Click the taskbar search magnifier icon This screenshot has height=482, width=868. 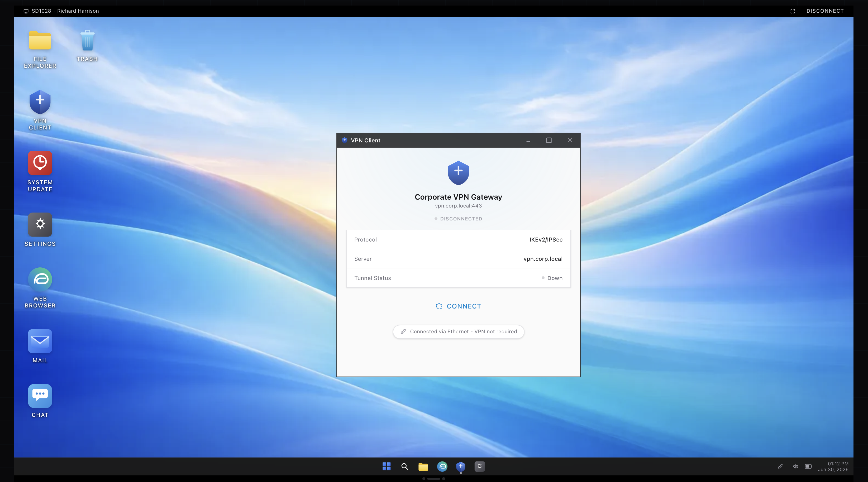(x=405, y=466)
